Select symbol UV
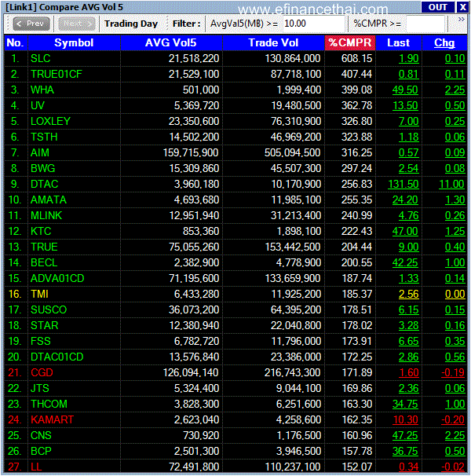 [38, 105]
